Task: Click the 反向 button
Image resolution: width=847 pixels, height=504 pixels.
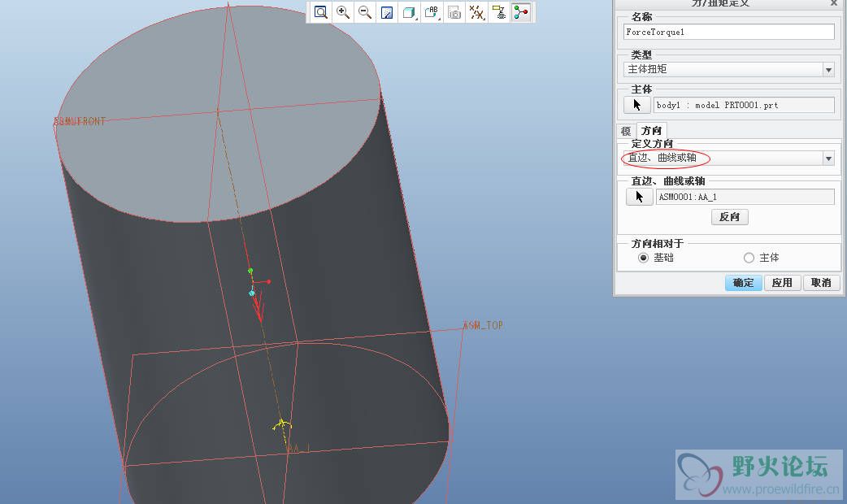Action: coord(729,216)
